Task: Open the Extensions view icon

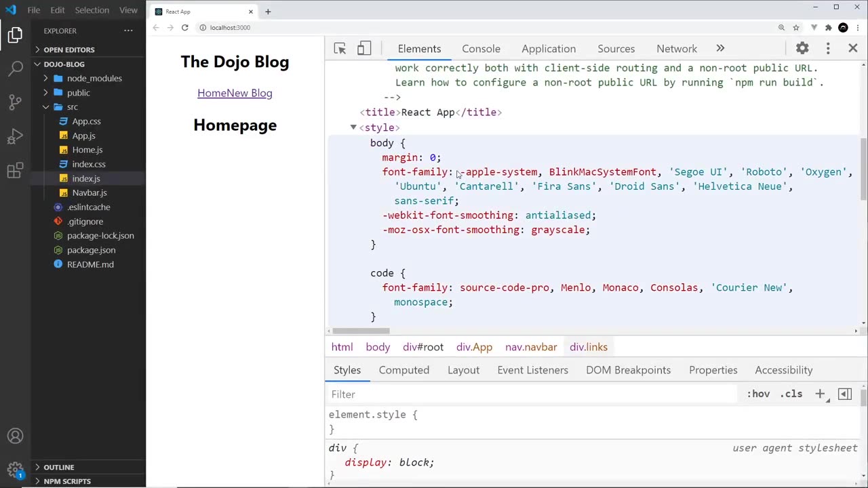Action: click(x=15, y=171)
